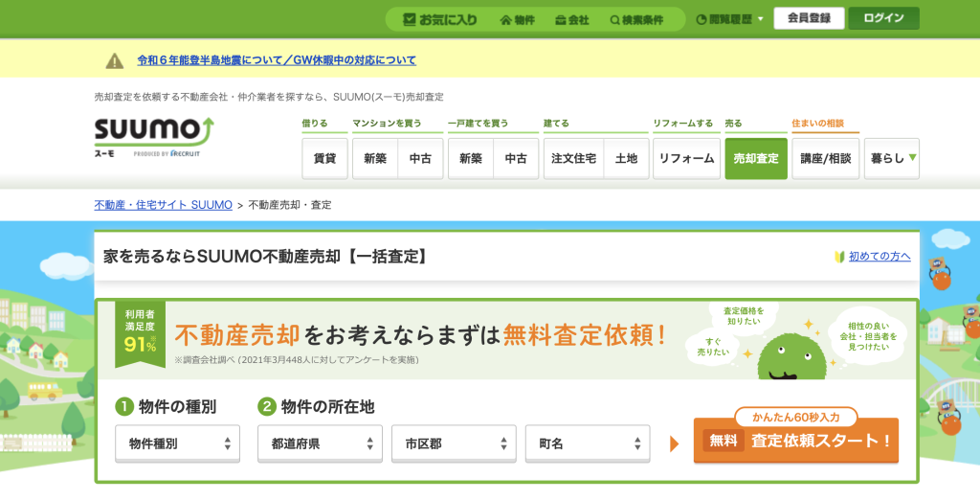Open the 都道府県 dropdown
980x500 pixels.
click(x=320, y=443)
